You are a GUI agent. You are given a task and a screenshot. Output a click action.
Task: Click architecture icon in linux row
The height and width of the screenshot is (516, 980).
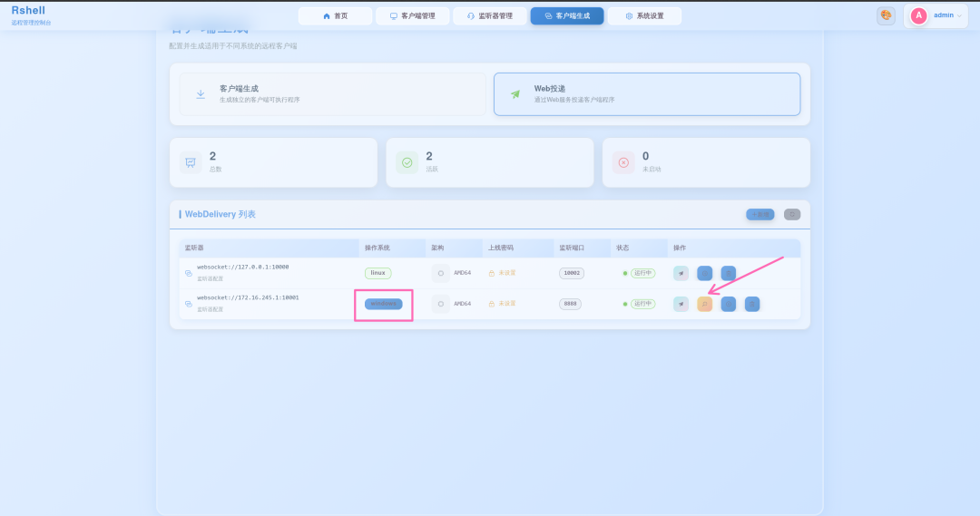441,273
